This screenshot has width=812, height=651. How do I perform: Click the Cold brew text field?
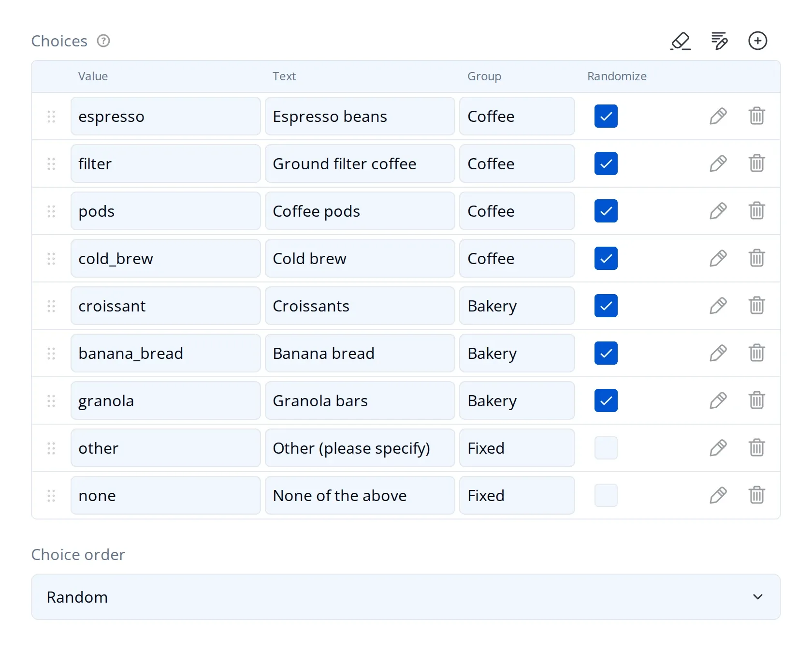tap(360, 258)
